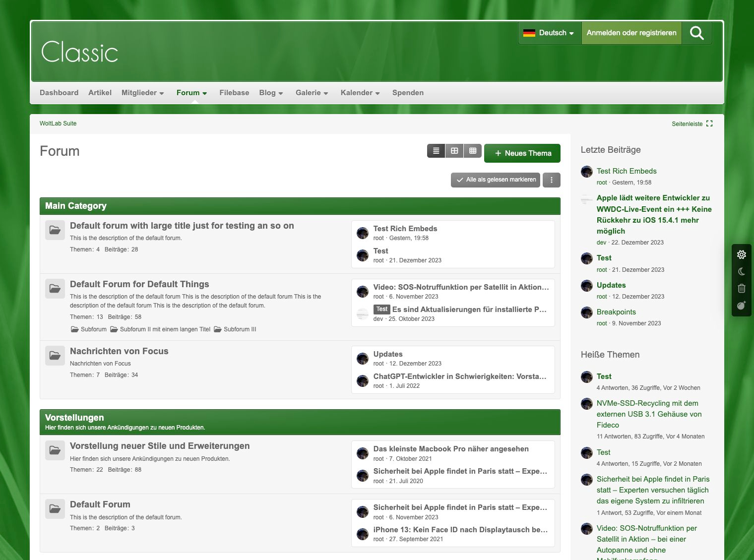Click folder icon of Vorstellung neuer Stile forum
The height and width of the screenshot is (560, 754).
pyautogui.click(x=55, y=450)
